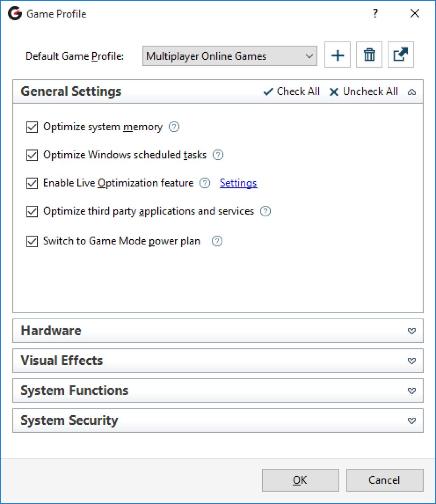The image size is (436, 504).
Task: Expand the Visual Effects section
Action: click(411, 361)
